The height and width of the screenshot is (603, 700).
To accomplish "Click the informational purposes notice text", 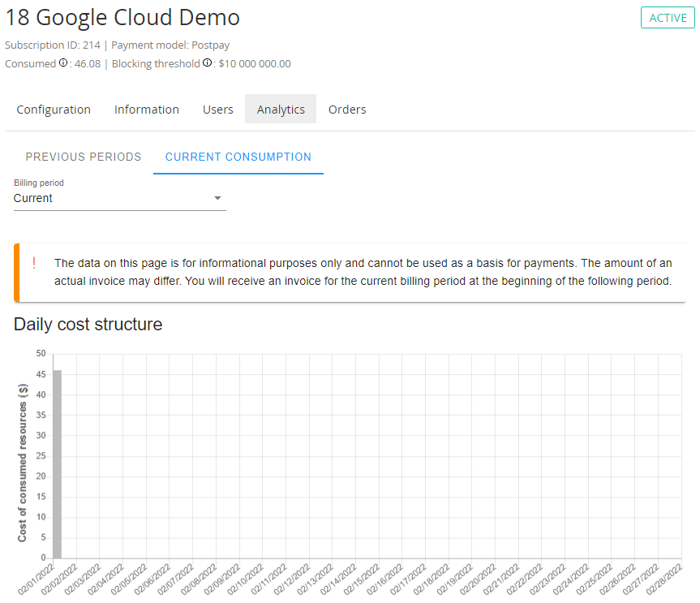I will tap(363, 273).
